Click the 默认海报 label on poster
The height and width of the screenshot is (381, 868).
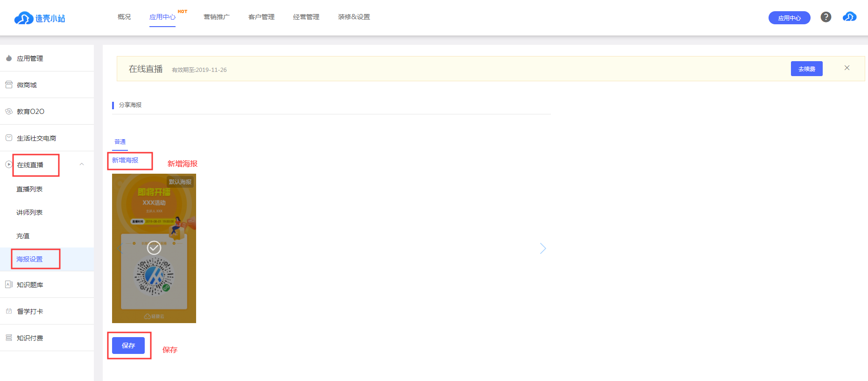[180, 182]
